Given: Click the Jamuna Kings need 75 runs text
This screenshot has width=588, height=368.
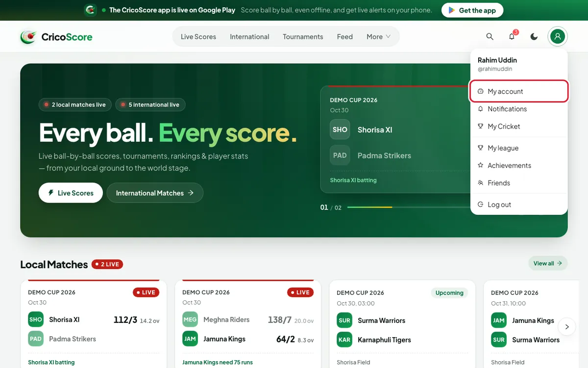Looking at the screenshot, I should [218, 363].
